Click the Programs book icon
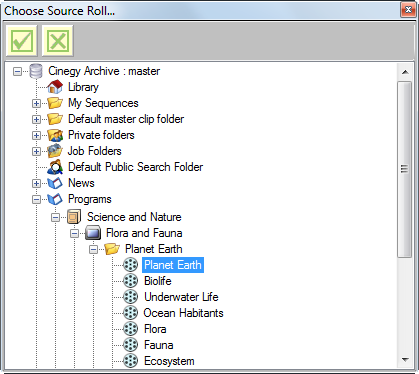Screen dimensions: 419x374 coord(55,199)
